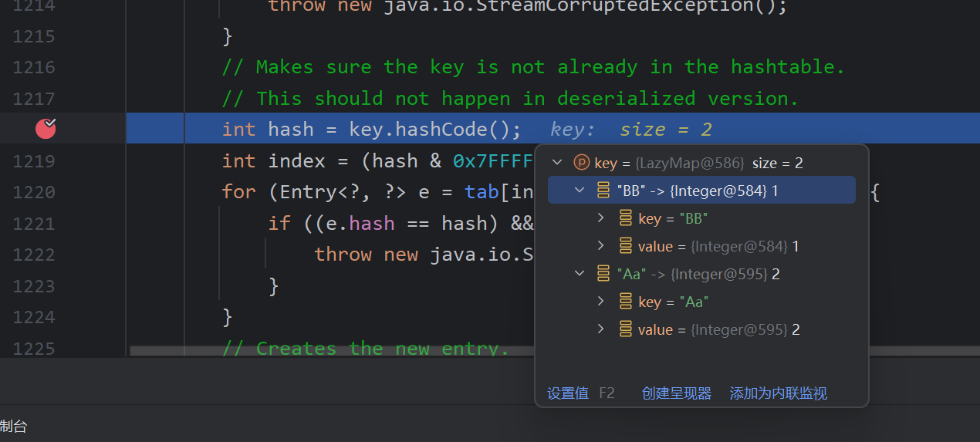Click line number 1216 in the gutter
980x442 pixels.
tap(34, 67)
